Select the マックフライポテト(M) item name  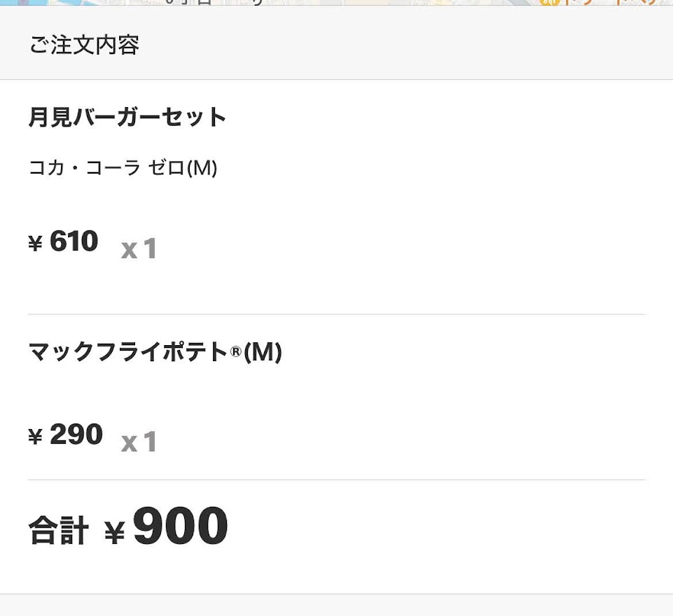154,351
